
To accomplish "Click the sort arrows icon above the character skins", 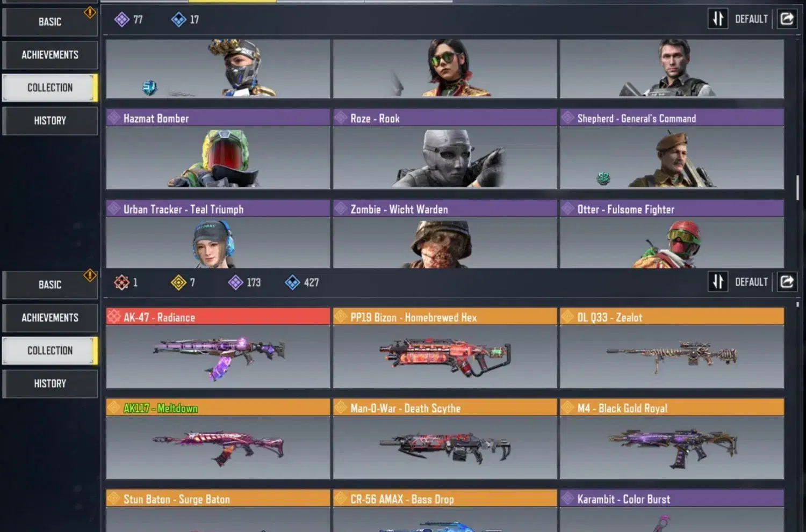I will tap(718, 19).
